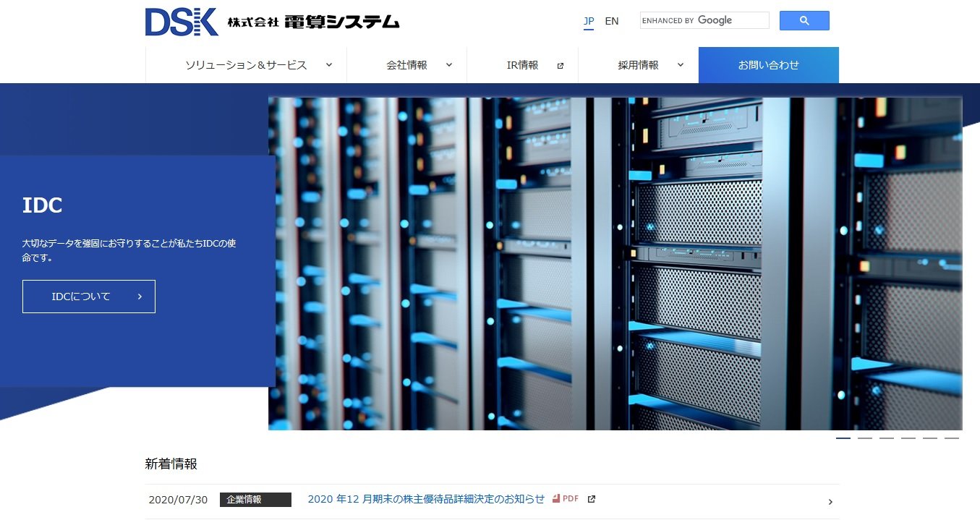Viewport: 980px width, 520px height.
Task: Click IDCについて button
Action: [88, 297]
